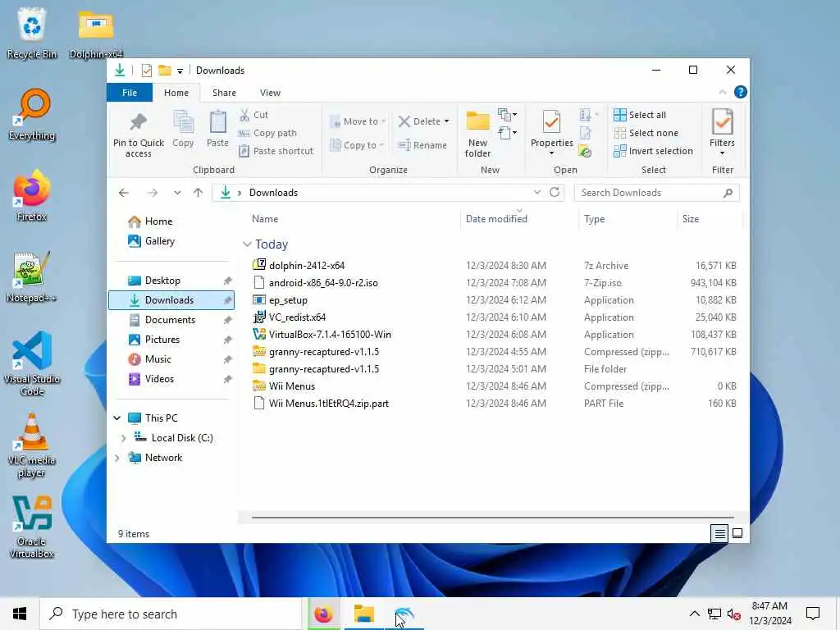Screen dimensions: 840x630
Task: Open the ribbon Help icon
Action: (x=741, y=92)
